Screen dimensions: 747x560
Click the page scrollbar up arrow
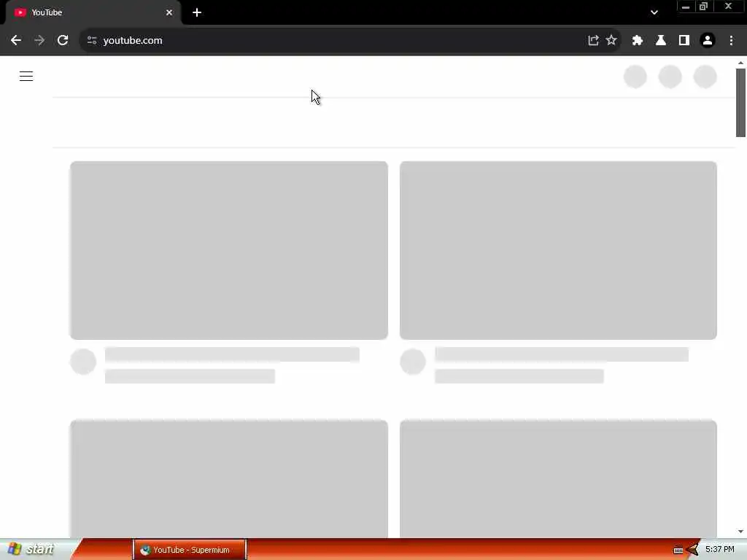[740, 63]
